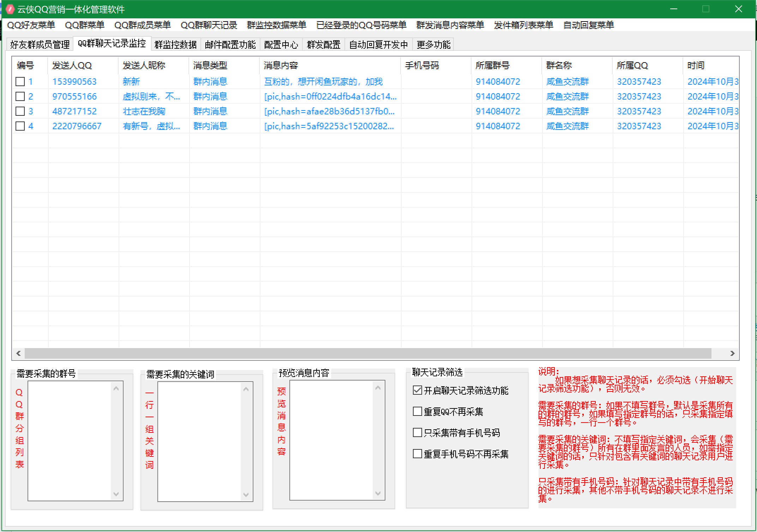This screenshot has width=757, height=532.
Task: Open the 自动回复菜单 menu
Action: point(589,25)
